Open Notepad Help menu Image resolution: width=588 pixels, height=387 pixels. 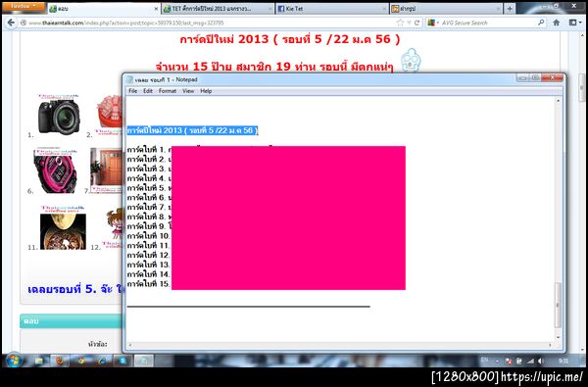[206, 91]
